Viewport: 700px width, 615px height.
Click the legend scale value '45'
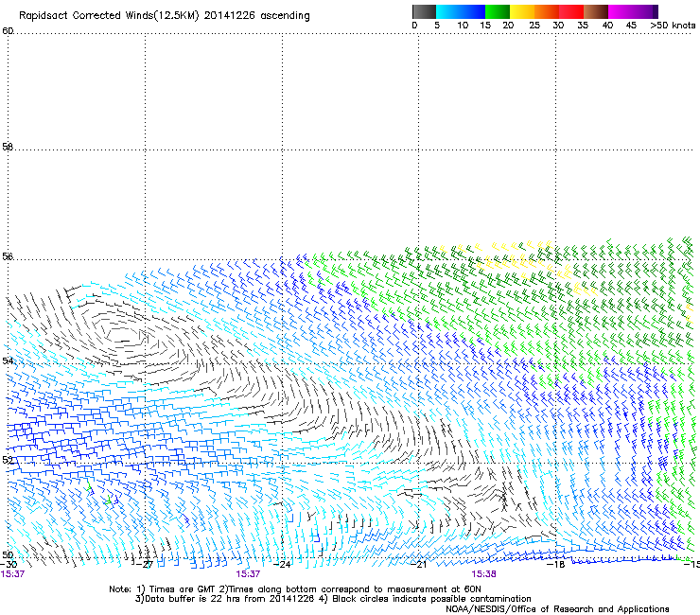631,26
